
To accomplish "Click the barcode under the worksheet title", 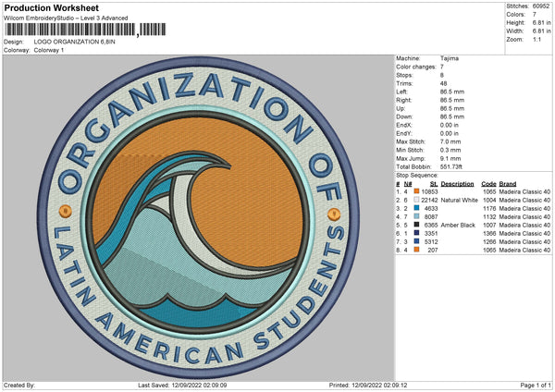I will click(x=85, y=30).
